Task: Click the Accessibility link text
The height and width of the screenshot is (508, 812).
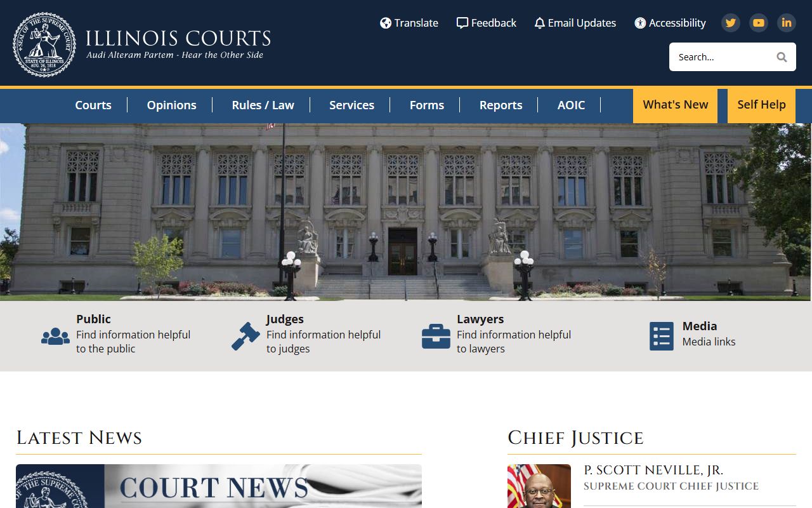Action: [x=677, y=23]
